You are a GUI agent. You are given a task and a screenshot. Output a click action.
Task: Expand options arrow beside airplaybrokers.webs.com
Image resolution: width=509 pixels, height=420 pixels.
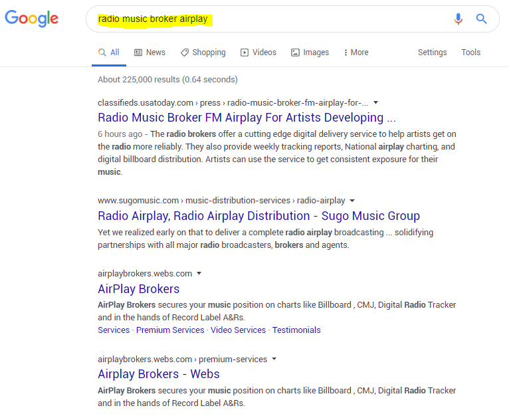199,273
